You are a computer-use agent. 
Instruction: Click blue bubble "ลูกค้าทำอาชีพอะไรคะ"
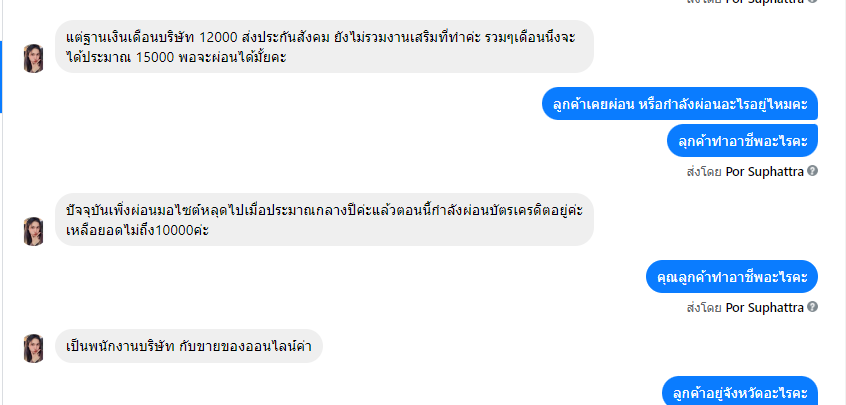click(743, 141)
